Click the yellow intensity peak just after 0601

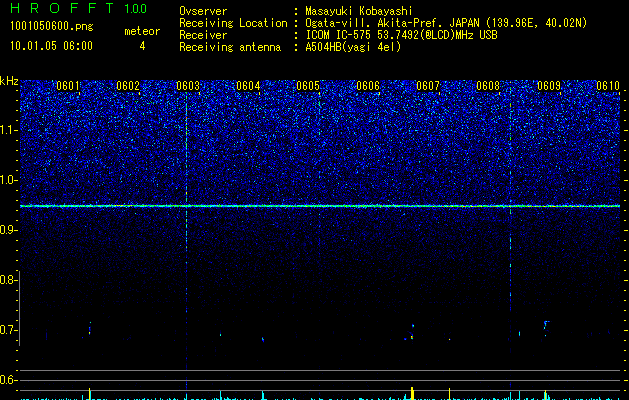[x=89, y=393]
